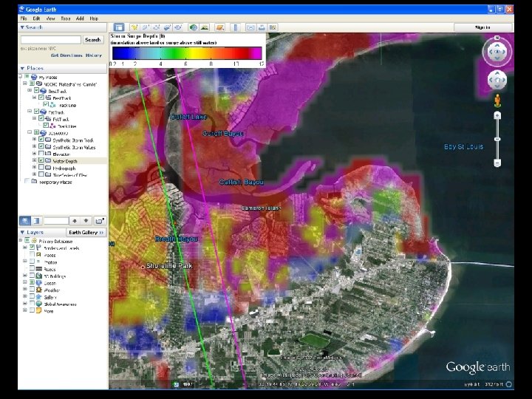Collapse the Search panel triangle
This screenshot has height=399, width=532.
pyautogui.click(x=22, y=27)
